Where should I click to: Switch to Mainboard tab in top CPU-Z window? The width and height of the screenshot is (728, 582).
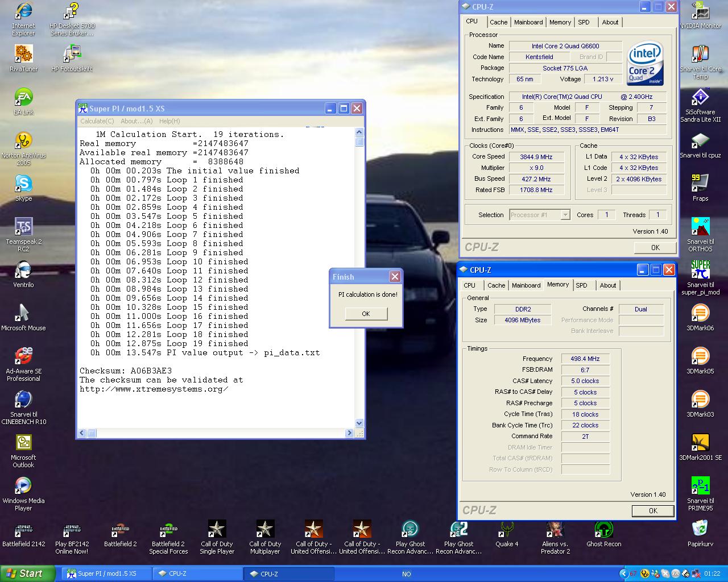528,22
